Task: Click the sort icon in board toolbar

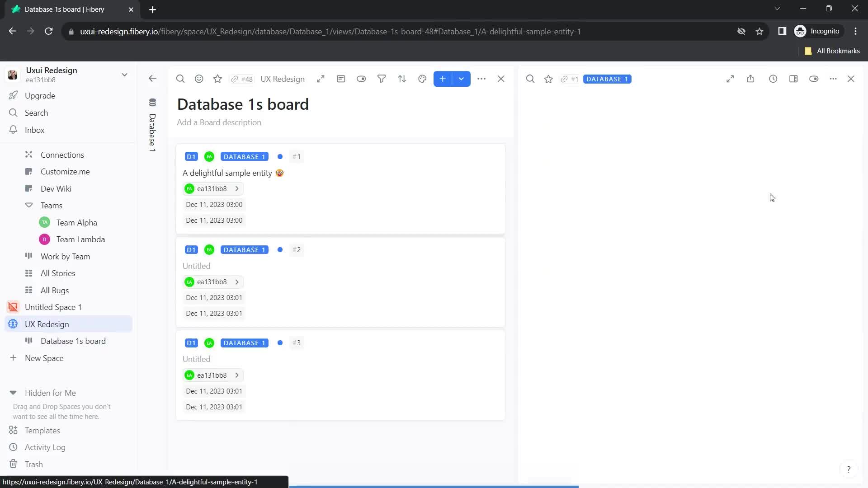Action: (x=402, y=79)
